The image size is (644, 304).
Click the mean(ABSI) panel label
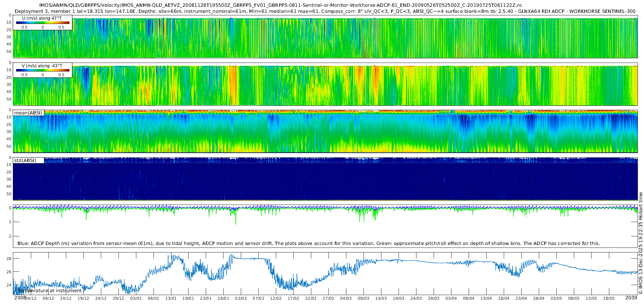point(28,113)
